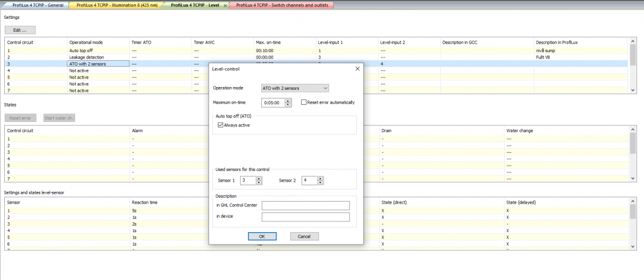Select the Leakage detection row
The width and height of the screenshot is (644, 280).
(317, 57)
